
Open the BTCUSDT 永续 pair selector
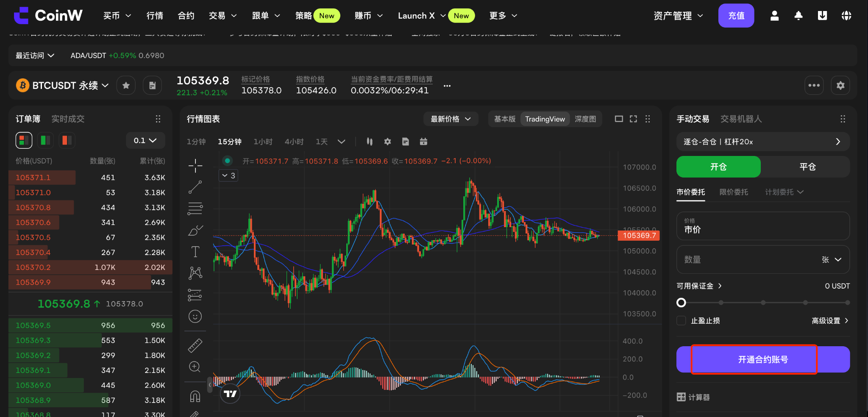63,86
